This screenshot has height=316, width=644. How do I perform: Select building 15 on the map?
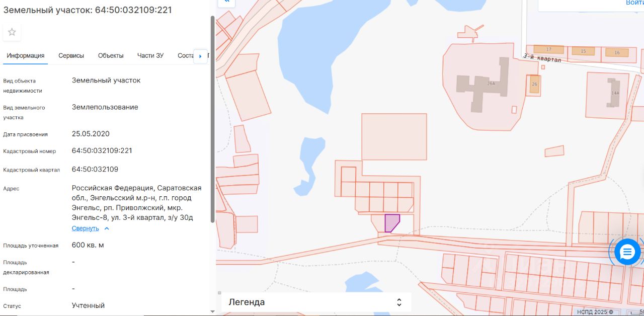click(x=583, y=51)
